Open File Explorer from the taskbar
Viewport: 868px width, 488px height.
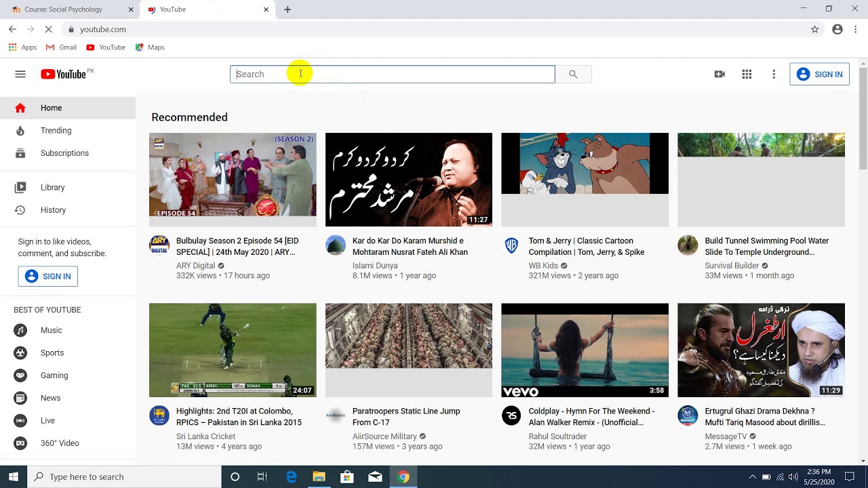pyautogui.click(x=319, y=476)
